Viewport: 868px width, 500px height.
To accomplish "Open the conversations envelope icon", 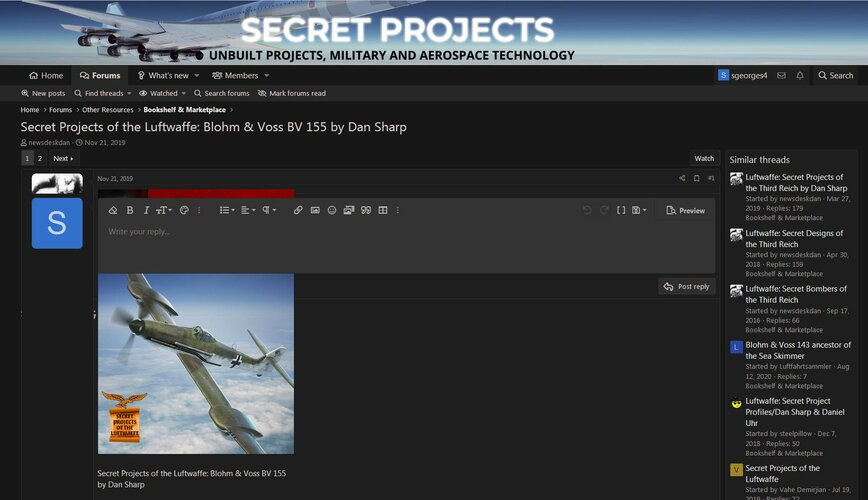I will click(781, 75).
